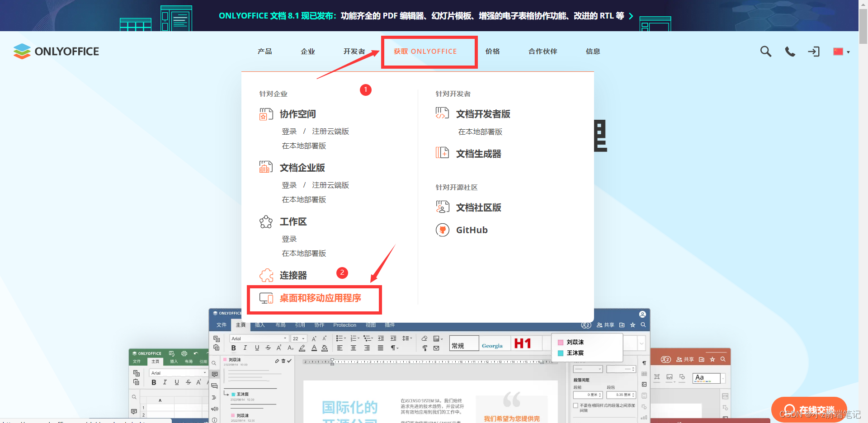Click Underline icon in central editor preview
Viewport: 868px width, 423px height.
257,348
